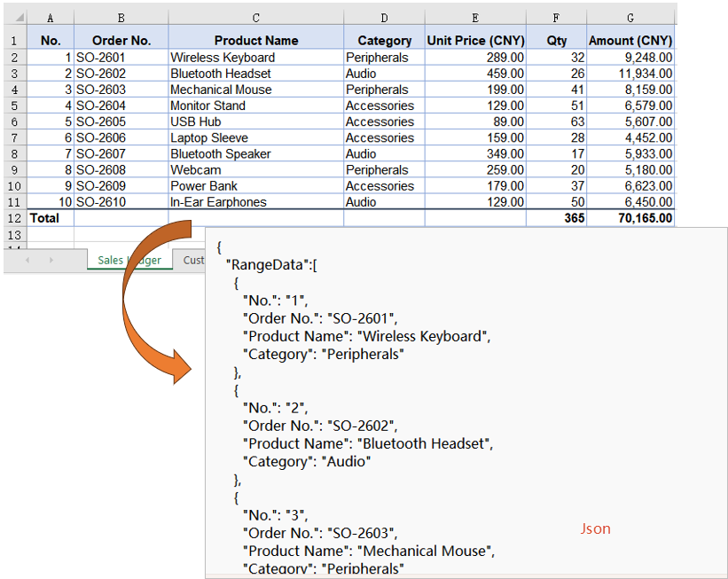Select the Laptop Sleeve cell
The image size is (728, 579).
pyautogui.click(x=256, y=138)
